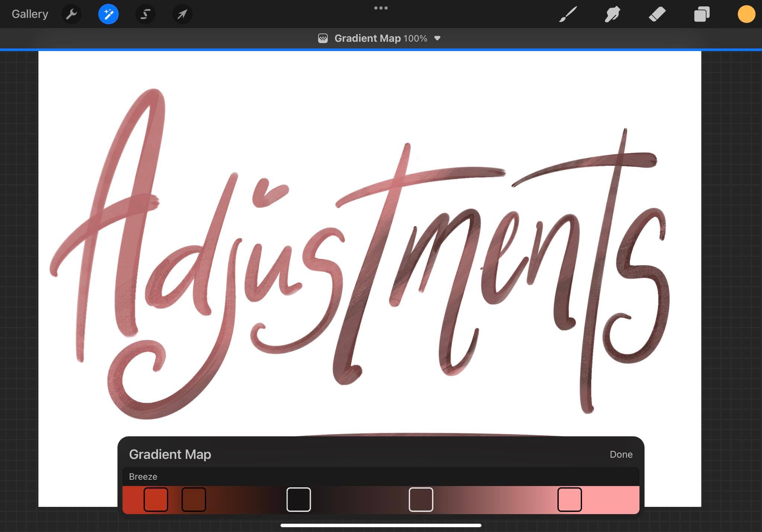
Task: Open the Actions wrench menu
Action: click(x=71, y=14)
